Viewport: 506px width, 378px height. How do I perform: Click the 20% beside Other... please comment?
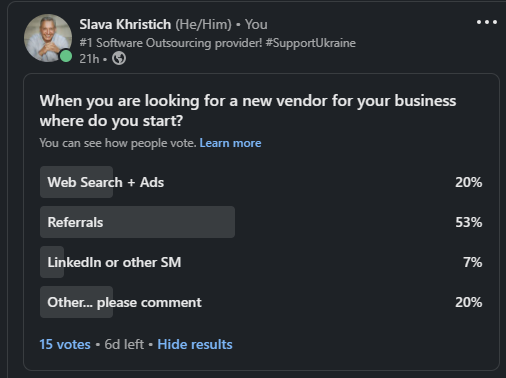click(x=469, y=302)
